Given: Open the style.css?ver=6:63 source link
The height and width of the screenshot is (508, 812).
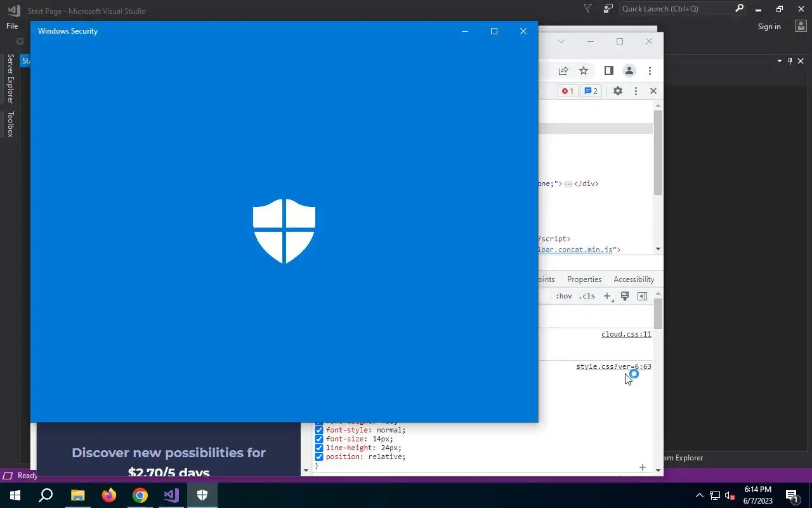Looking at the screenshot, I should [x=613, y=366].
